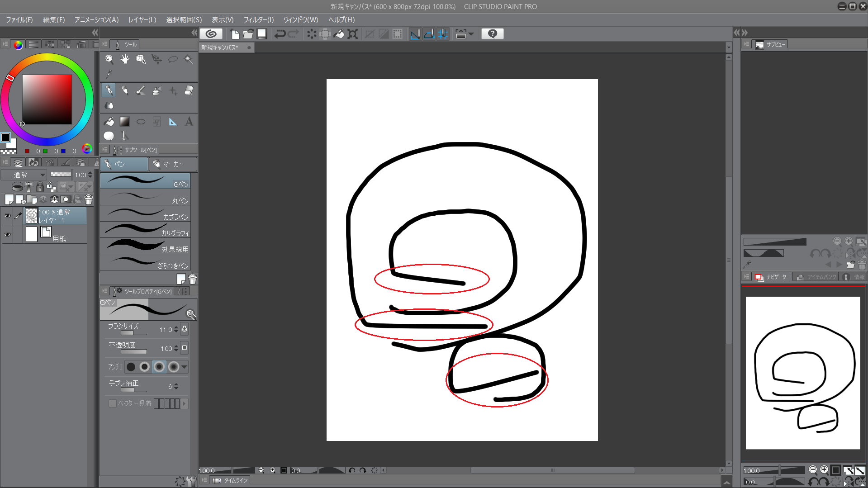
Task: Open the 通常 blending mode dropdown
Action: (x=28, y=175)
